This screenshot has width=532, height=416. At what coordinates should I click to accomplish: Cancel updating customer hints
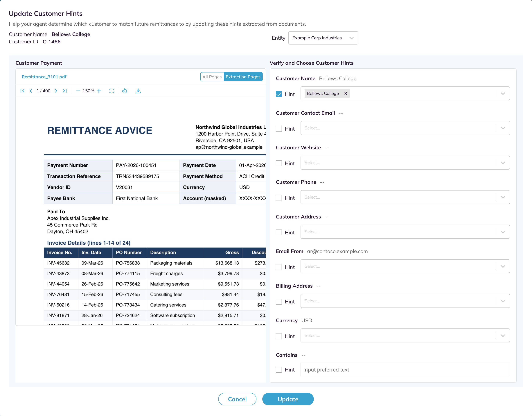(x=237, y=399)
